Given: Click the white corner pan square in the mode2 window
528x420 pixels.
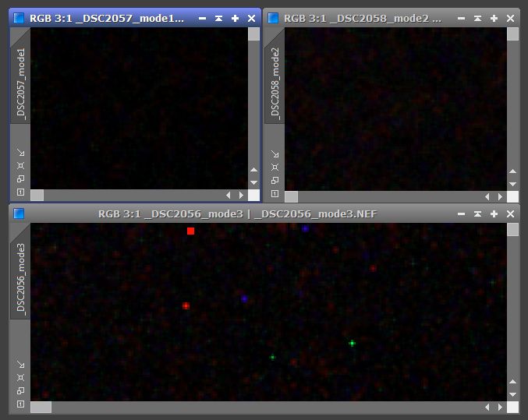Looking at the screenshot, I should [513, 197].
